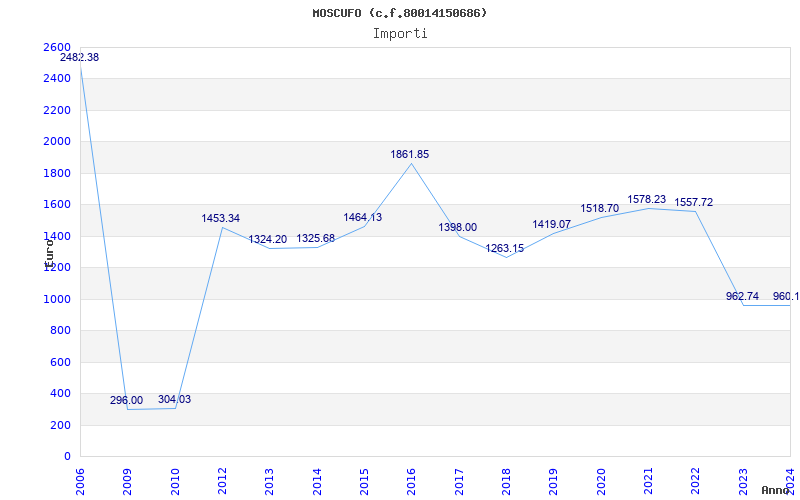Click the y-axis value 1600
This screenshot has height=500, width=800.
(x=57, y=205)
